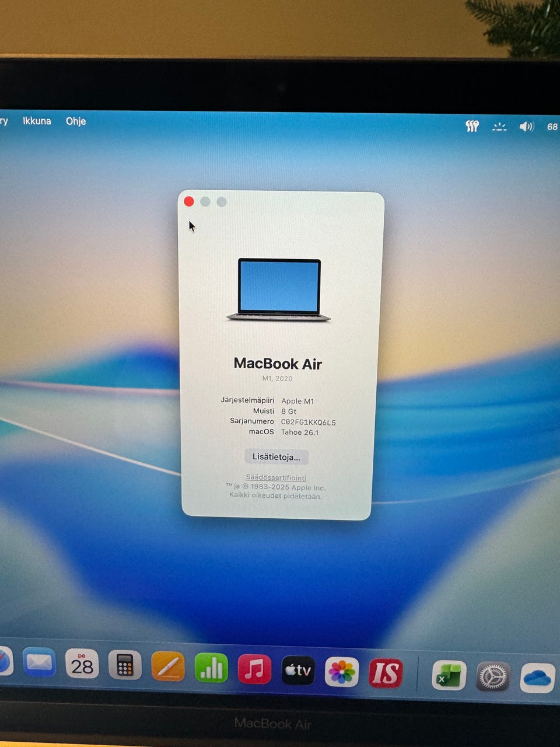Open the Ohje help menu
The image size is (560, 747).
click(x=76, y=121)
